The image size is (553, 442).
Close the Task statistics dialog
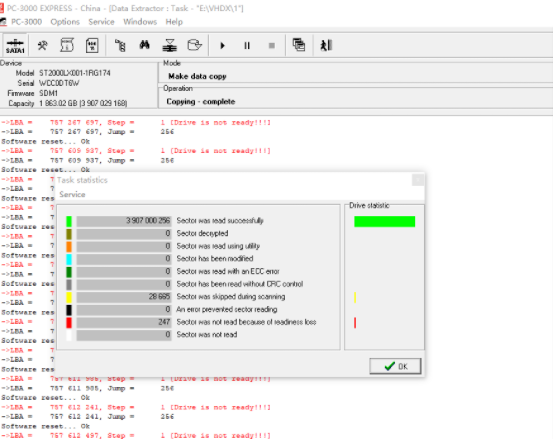tap(418, 180)
